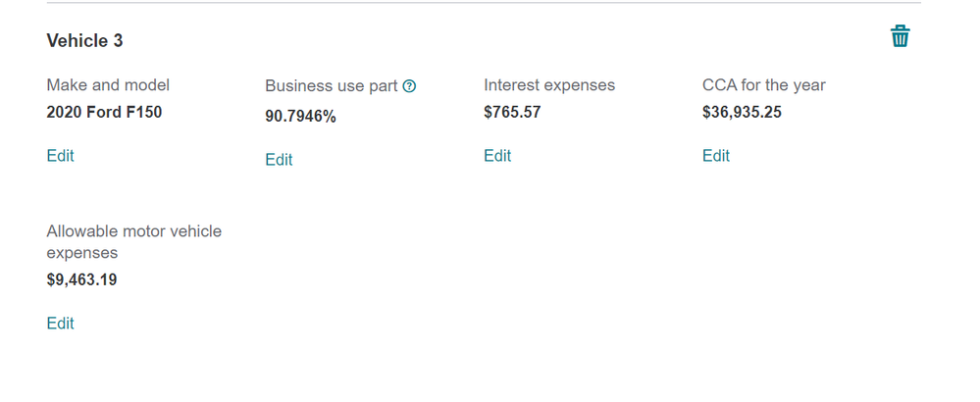Click the horizontal divider above Vehicle 3

pos(484,3)
